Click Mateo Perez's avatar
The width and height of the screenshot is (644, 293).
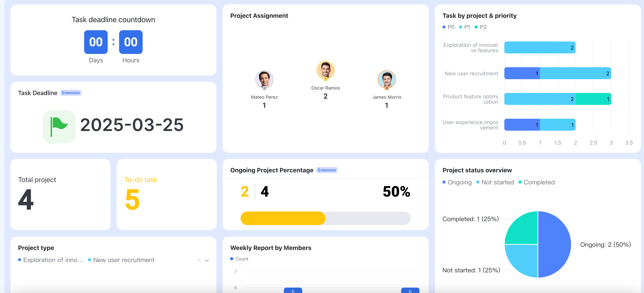[264, 79]
